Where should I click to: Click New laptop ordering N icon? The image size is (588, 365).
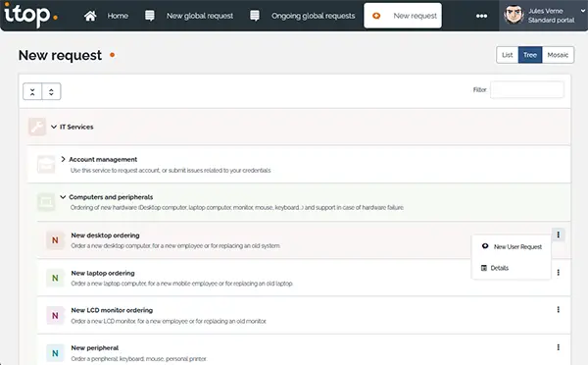[55, 278]
